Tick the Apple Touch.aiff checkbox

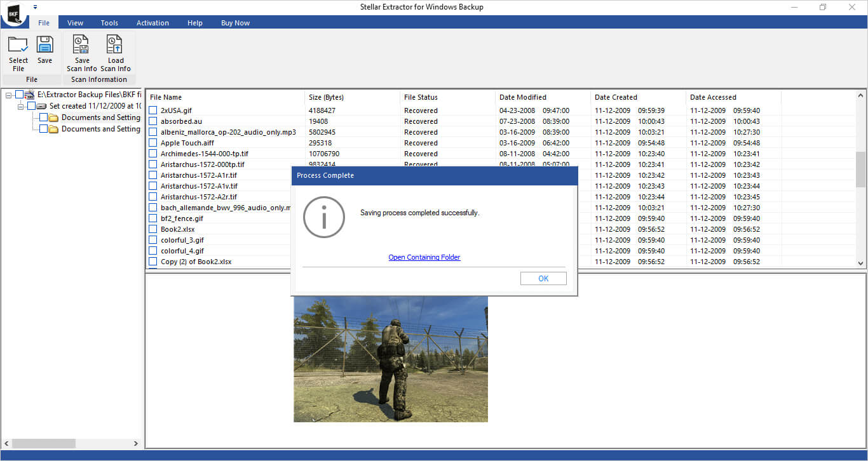[153, 143]
